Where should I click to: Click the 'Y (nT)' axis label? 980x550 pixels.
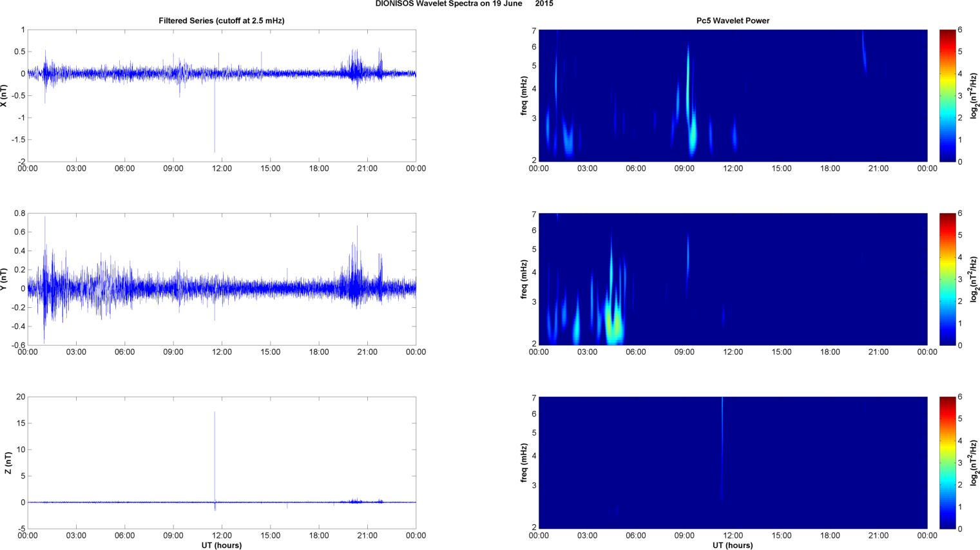coord(5,279)
